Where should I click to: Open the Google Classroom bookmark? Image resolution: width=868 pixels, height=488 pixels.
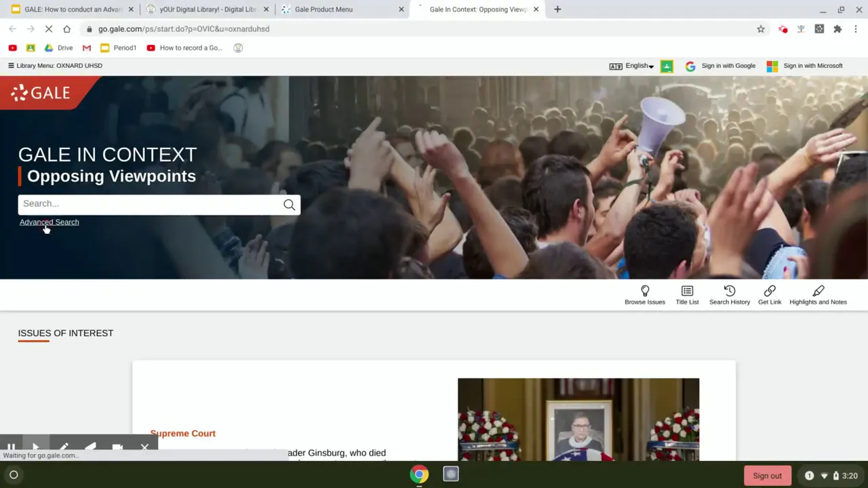click(x=31, y=48)
